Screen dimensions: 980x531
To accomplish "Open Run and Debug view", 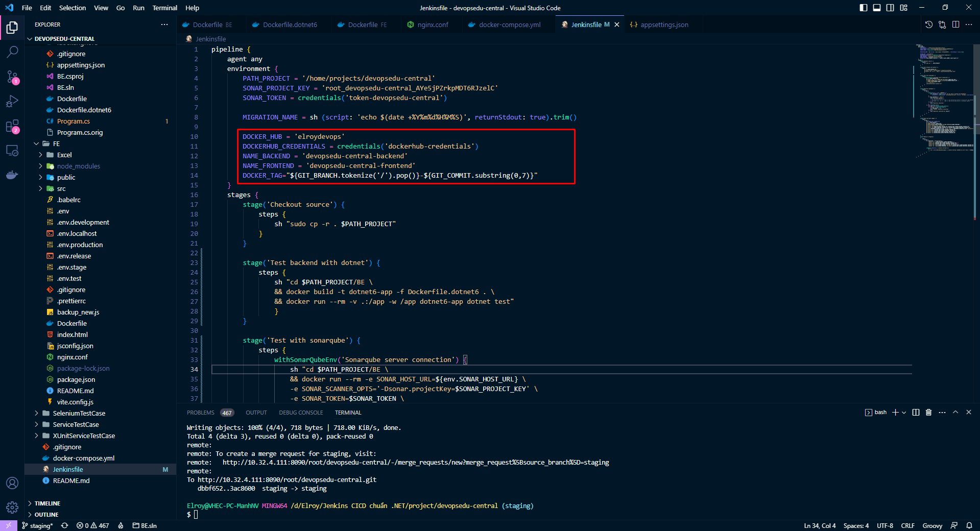I will tap(12, 101).
